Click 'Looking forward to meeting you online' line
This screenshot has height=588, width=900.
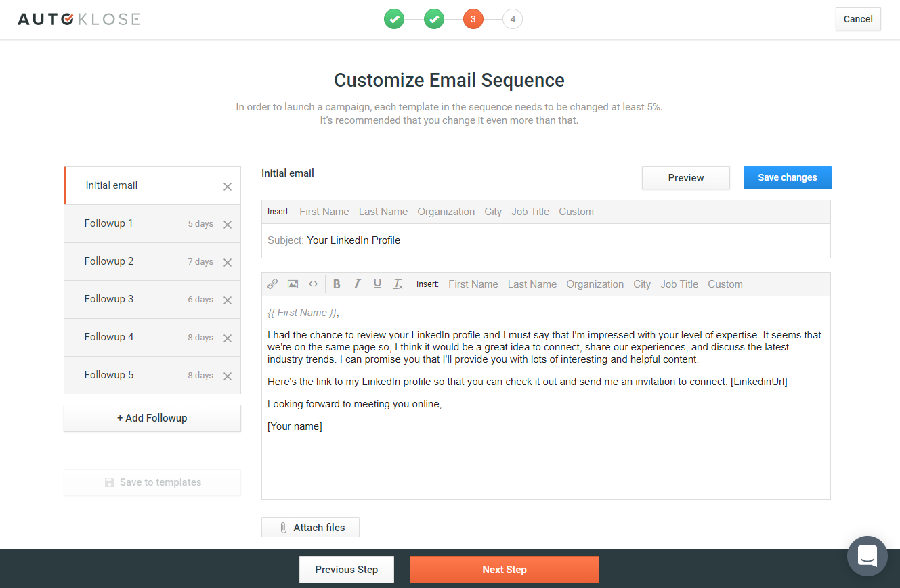354,404
